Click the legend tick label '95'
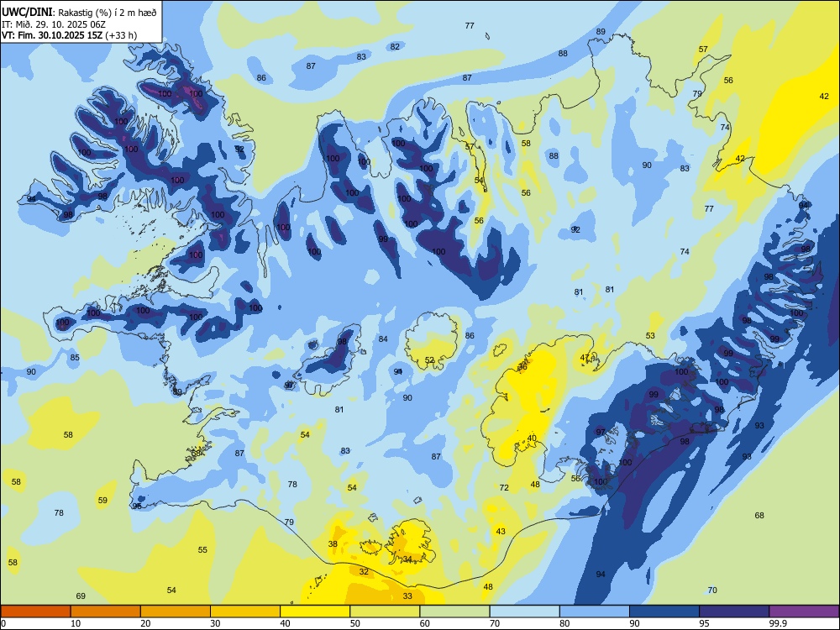The height and width of the screenshot is (630, 840). 704,623
